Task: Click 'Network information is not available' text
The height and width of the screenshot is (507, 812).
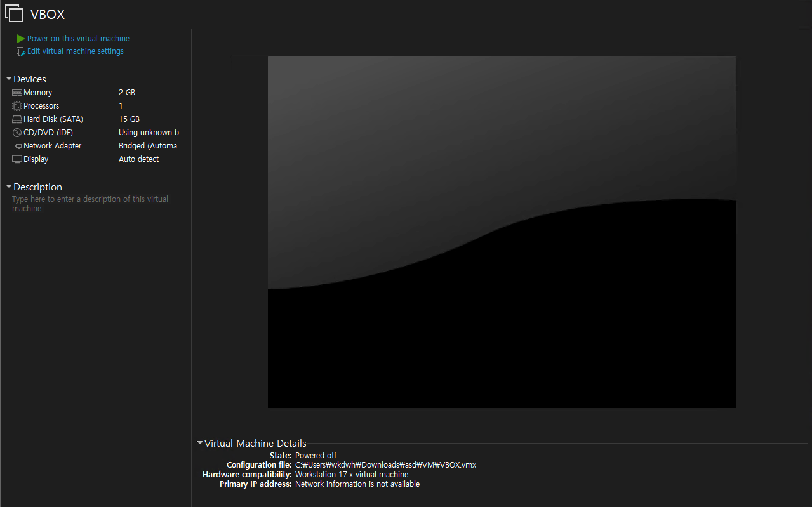Action: click(357, 484)
